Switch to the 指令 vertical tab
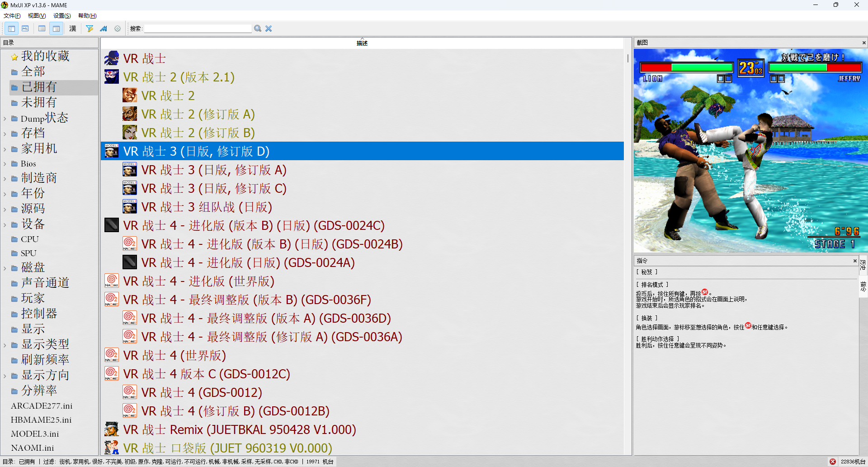 863,286
